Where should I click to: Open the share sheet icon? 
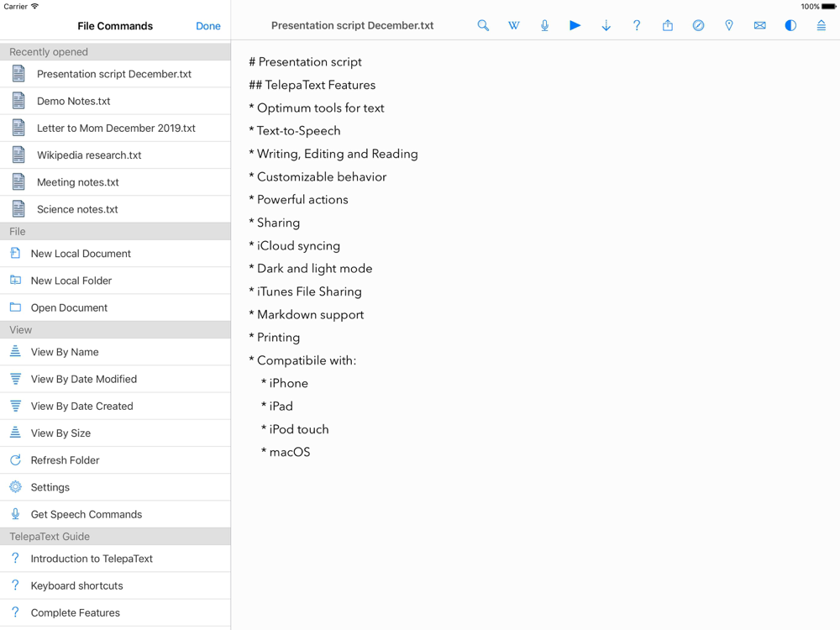(x=668, y=25)
